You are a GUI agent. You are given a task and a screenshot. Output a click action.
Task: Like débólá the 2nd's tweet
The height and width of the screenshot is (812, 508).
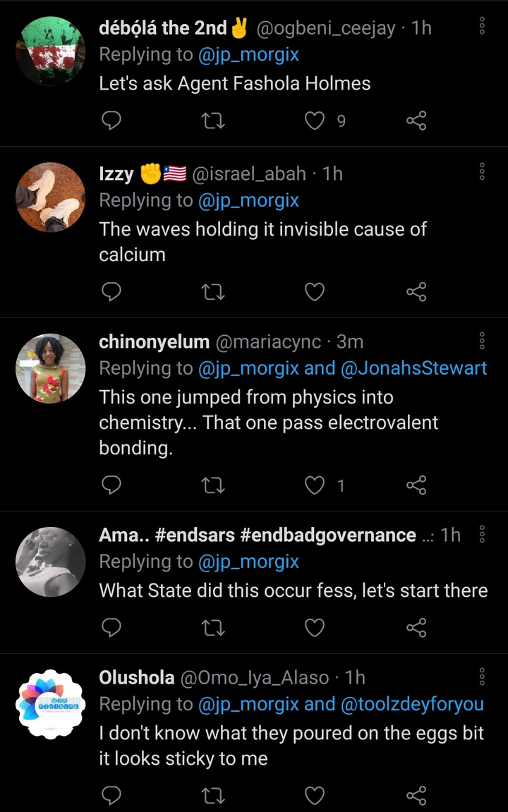[314, 121]
